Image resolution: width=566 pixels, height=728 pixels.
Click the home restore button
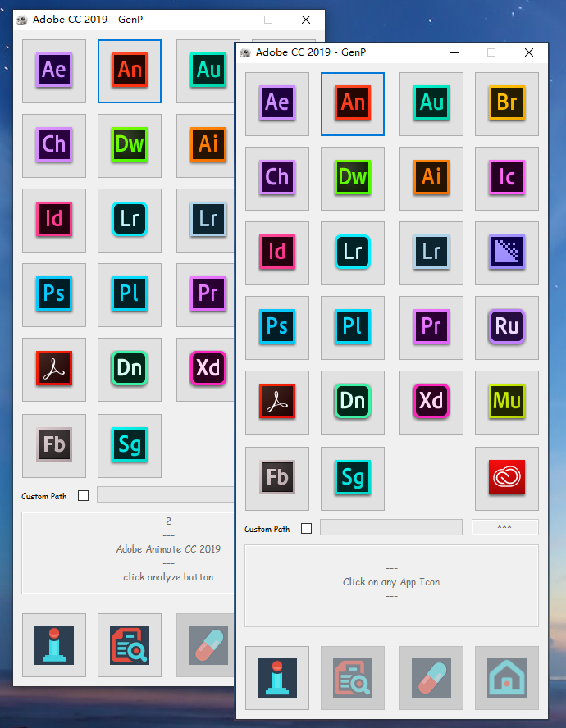coord(507,678)
